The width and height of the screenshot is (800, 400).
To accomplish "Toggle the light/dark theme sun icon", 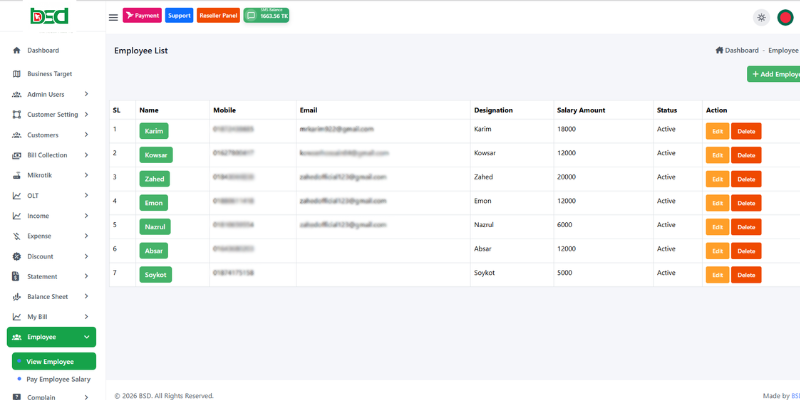I will 762,17.
